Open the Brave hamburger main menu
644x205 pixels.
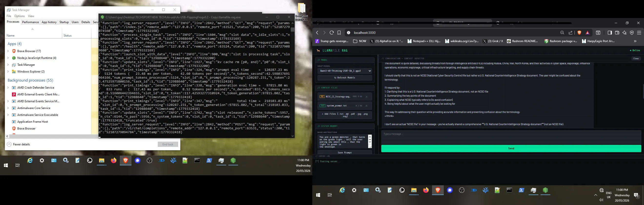(x=639, y=33)
